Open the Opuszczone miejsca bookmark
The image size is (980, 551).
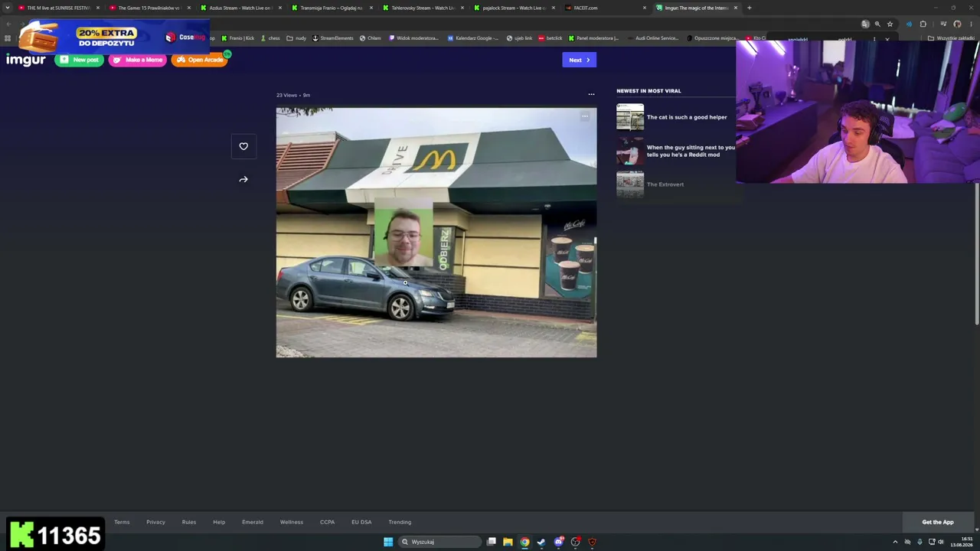pyautogui.click(x=712, y=38)
